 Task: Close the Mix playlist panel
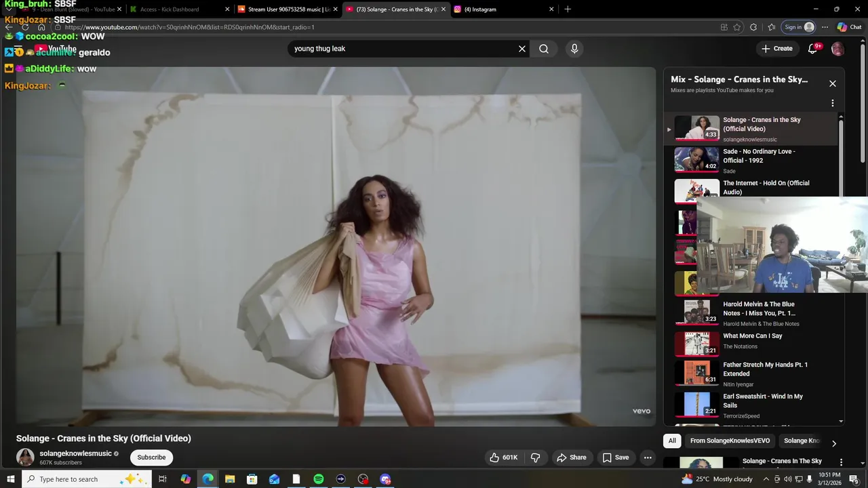coord(833,84)
